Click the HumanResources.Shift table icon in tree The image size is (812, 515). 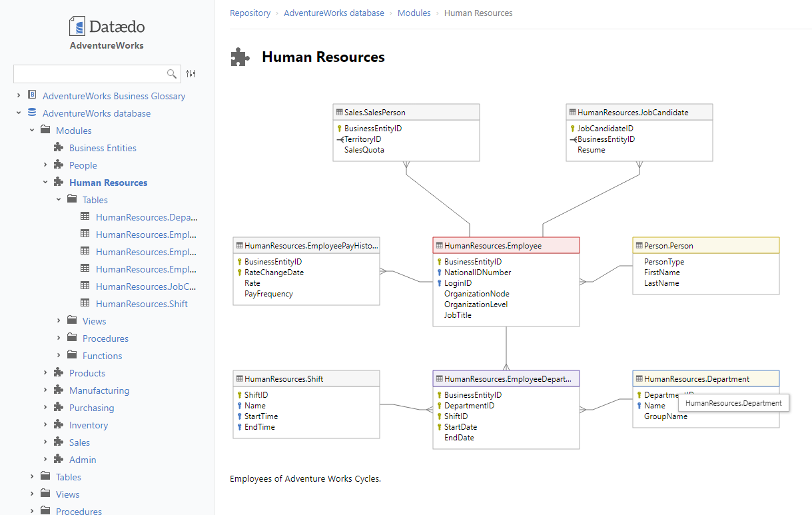click(x=85, y=303)
